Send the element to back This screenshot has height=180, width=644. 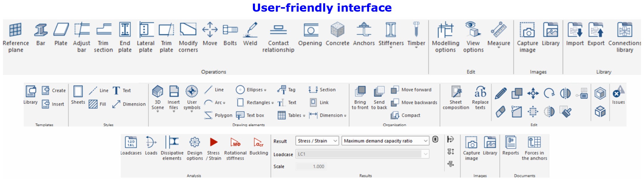click(379, 98)
